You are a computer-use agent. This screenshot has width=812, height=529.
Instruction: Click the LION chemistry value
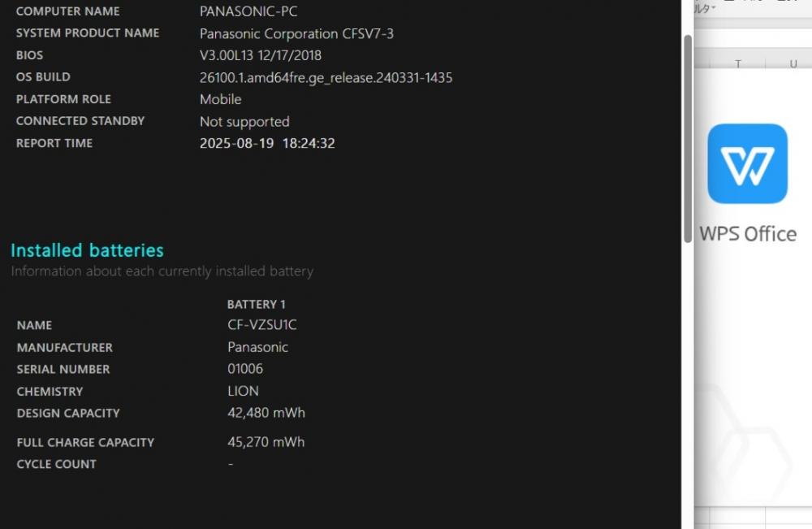(243, 391)
